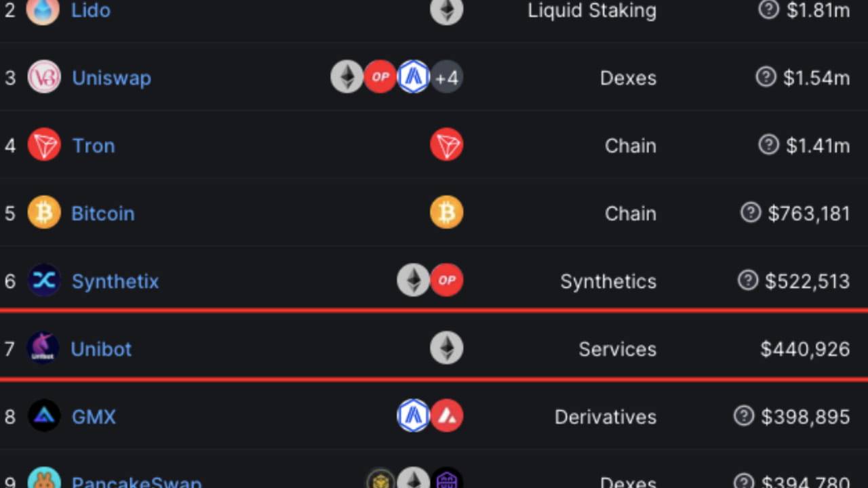Open the Synthetix protocol link
Viewport: 868px width, 488px height.
tap(115, 281)
